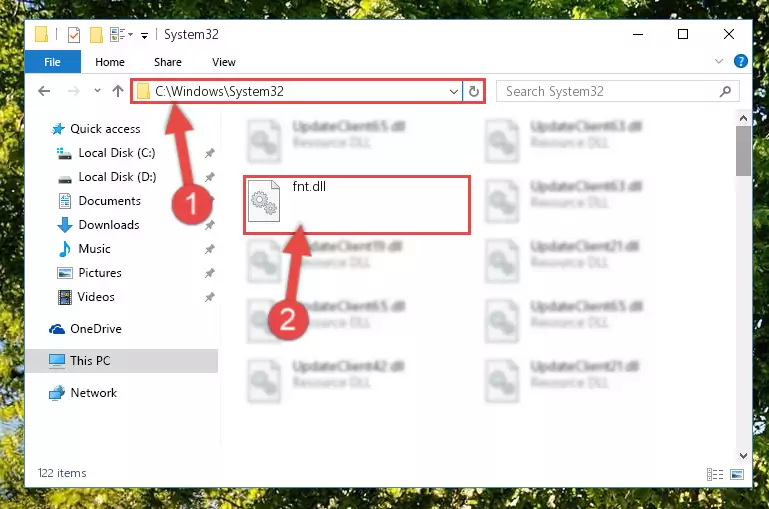Click vertical scrollbar down arrow

tap(743, 456)
